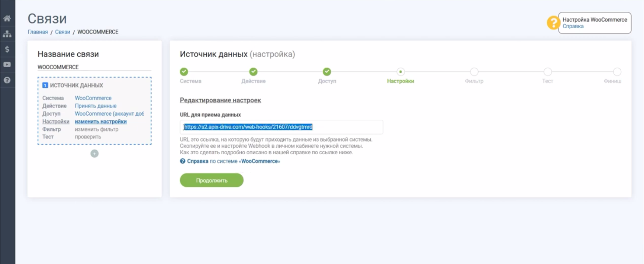The height and width of the screenshot is (264, 644).
Task: Select the Тест step circle
Action: [548, 71]
